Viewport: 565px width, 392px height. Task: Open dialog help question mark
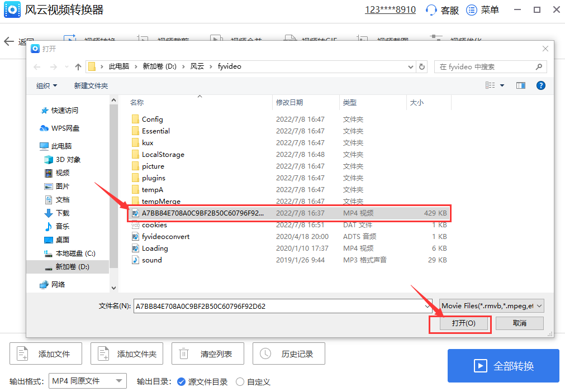[540, 85]
